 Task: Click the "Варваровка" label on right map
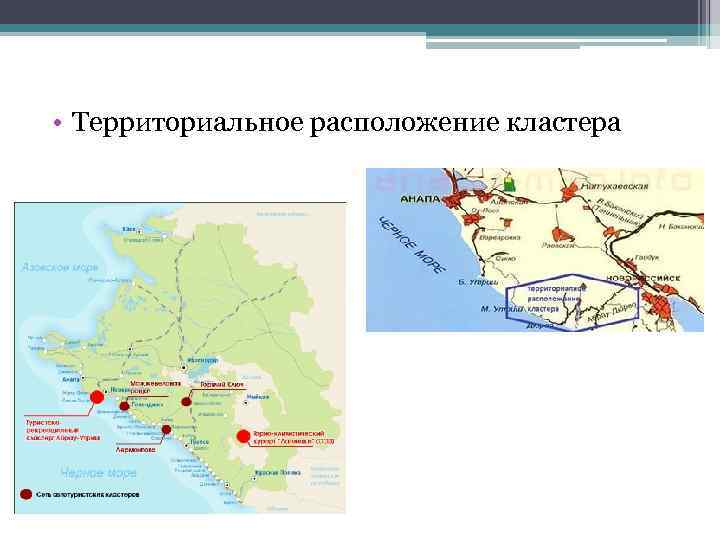click(500, 237)
